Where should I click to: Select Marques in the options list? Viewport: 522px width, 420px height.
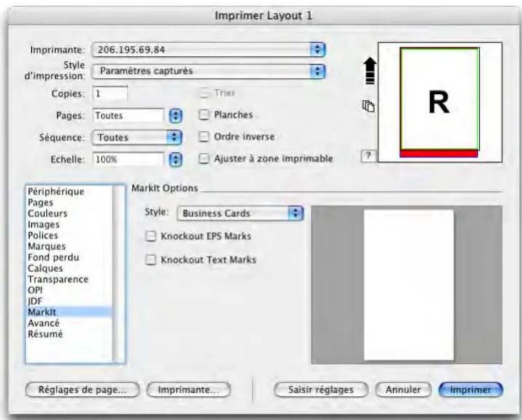click(x=69, y=247)
